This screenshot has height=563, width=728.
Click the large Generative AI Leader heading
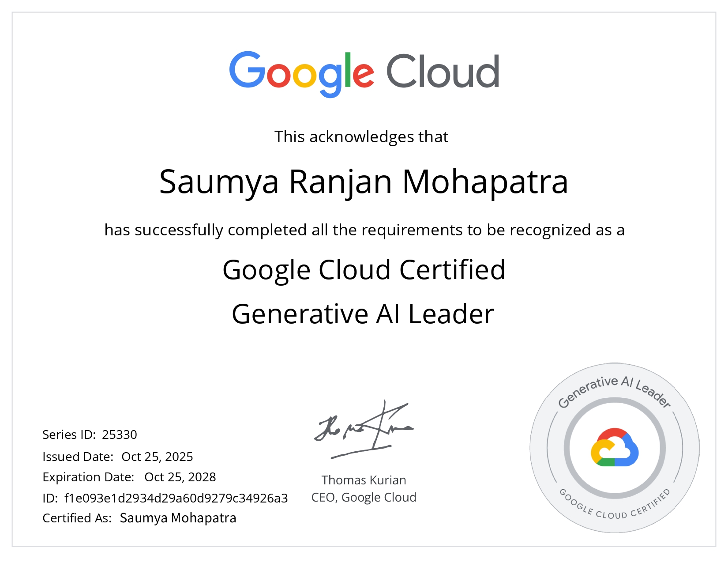tap(363, 314)
